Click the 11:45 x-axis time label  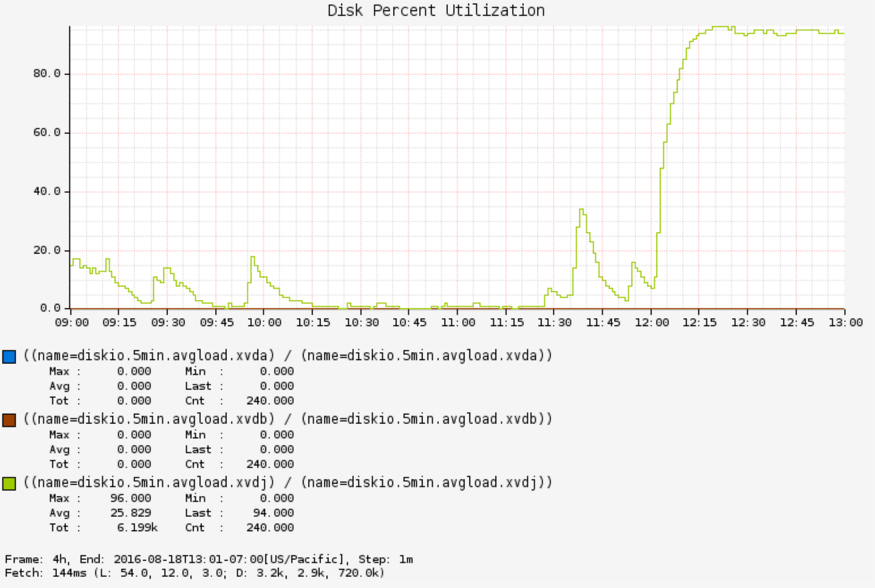click(603, 323)
